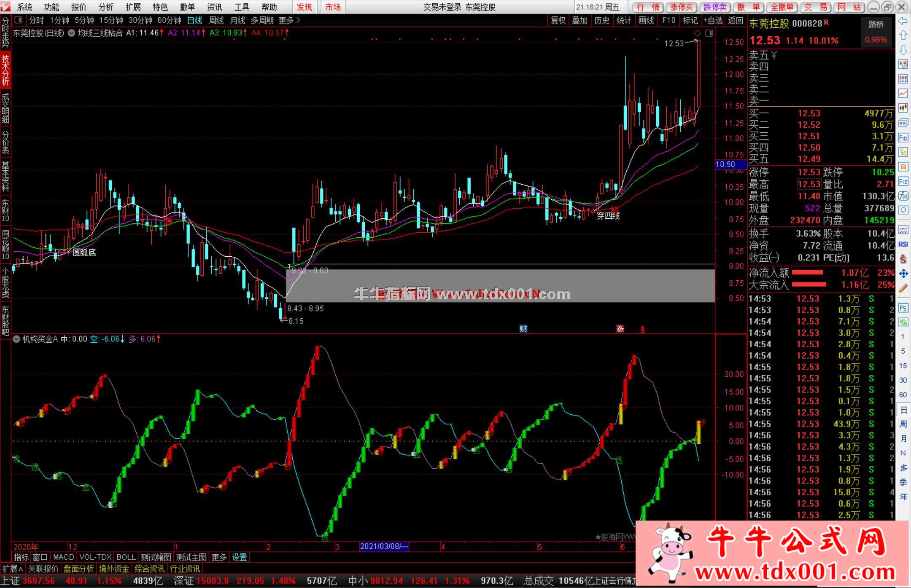Image resolution: width=911 pixels, height=588 pixels.
Task: Click the up arrow icon in right toolbar
Action: tap(903, 35)
